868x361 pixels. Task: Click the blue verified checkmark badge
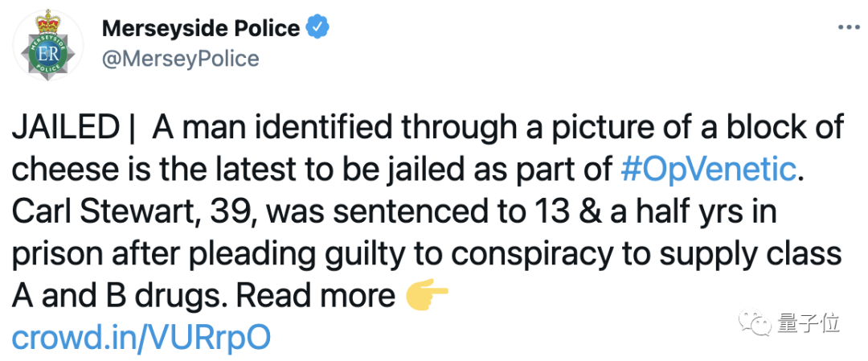(318, 28)
